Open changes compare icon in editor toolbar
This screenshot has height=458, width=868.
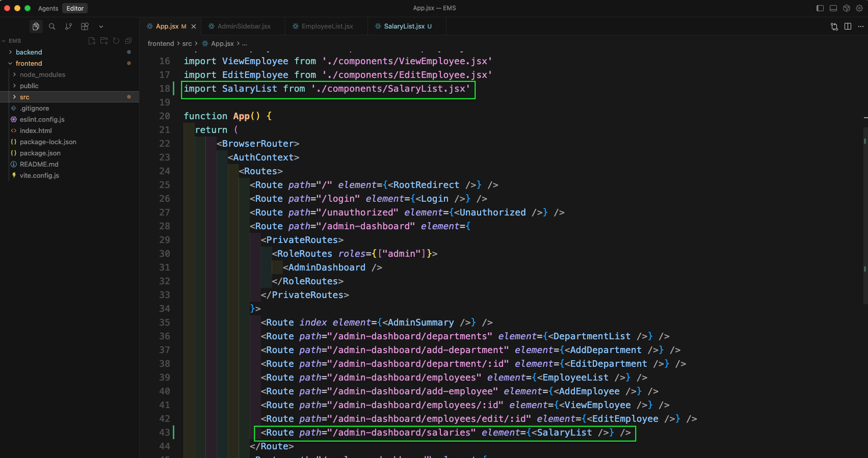click(834, 26)
